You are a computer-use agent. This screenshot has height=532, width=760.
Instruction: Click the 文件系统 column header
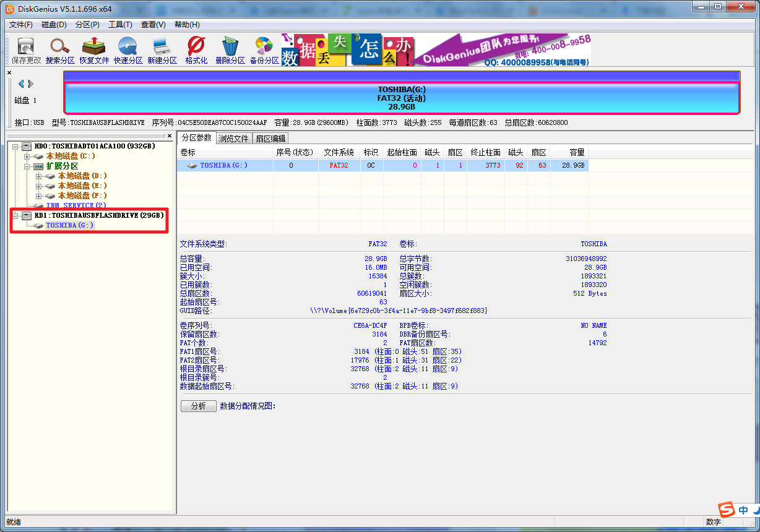coord(339,152)
